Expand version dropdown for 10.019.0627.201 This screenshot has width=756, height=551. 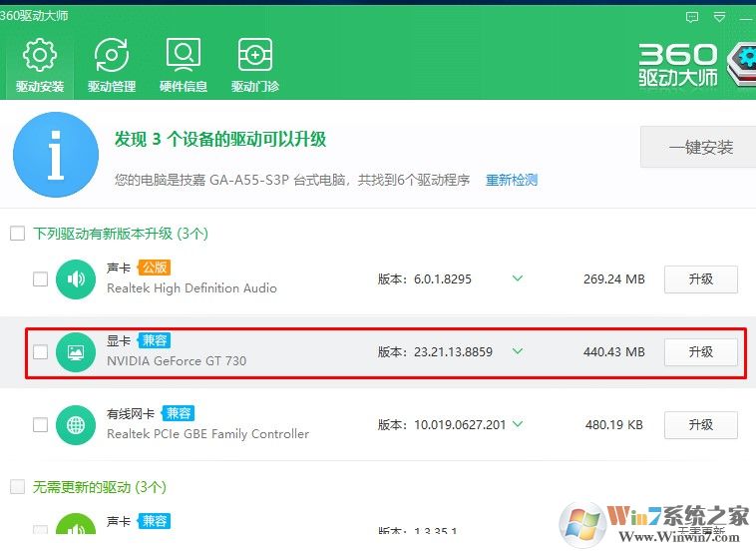point(518,424)
